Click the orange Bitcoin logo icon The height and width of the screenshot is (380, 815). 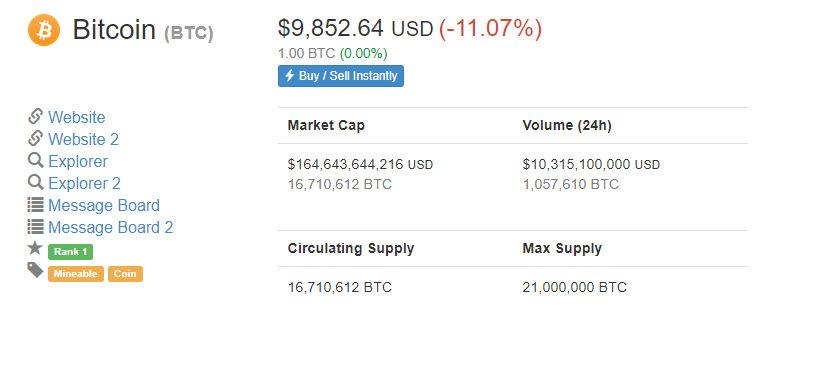pyautogui.click(x=44, y=30)
